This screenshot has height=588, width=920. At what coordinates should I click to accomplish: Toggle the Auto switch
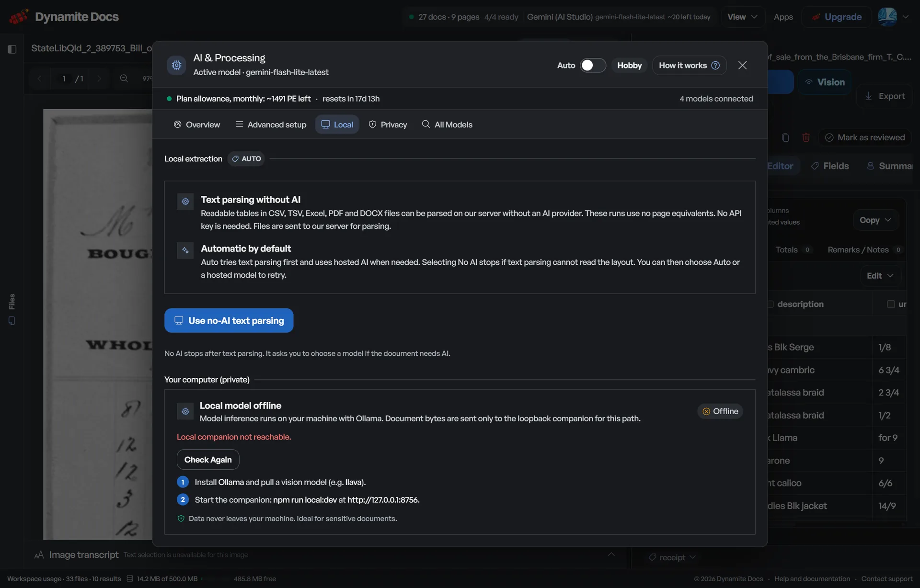tap(593, 65)
